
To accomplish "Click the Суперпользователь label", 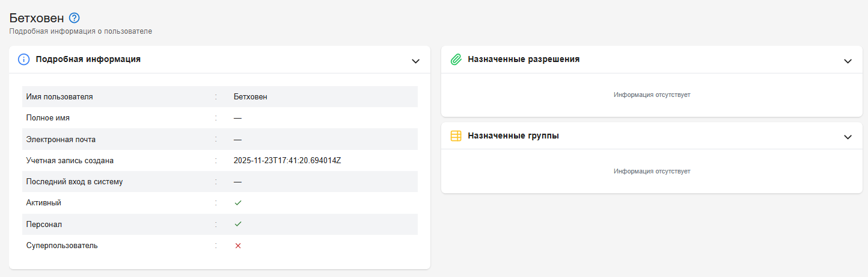I will click(62, 246).
